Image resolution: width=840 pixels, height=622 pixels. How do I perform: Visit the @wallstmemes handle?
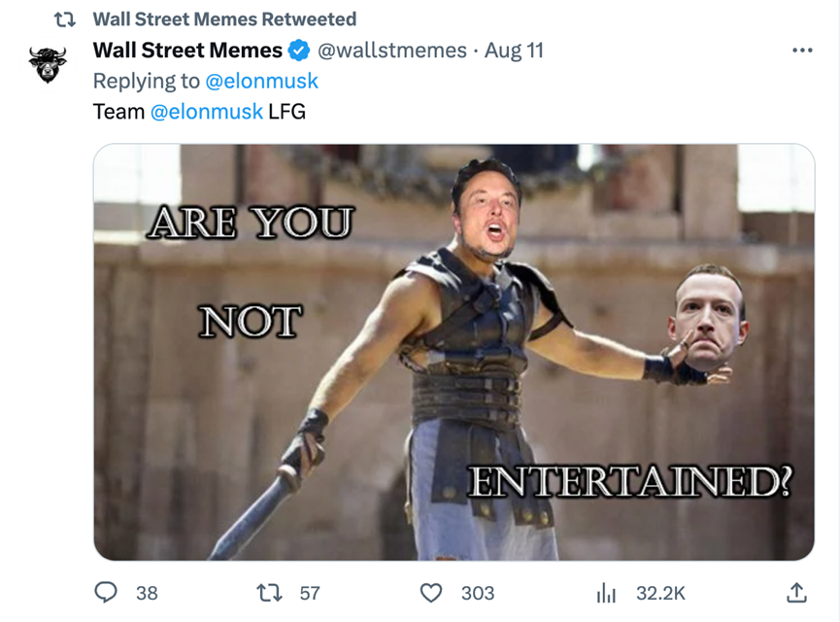point(392,51)
